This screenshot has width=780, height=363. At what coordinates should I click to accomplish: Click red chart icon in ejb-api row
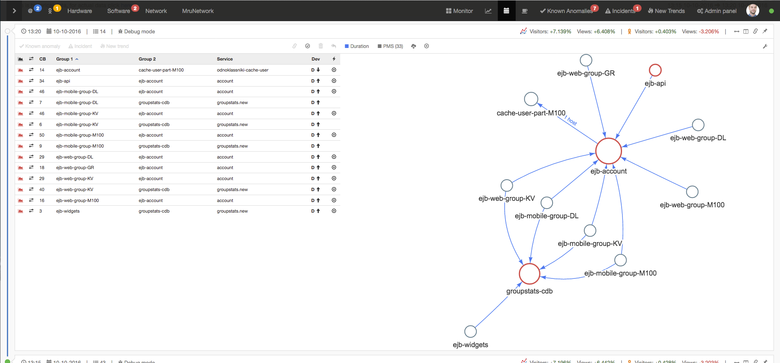tap(20, 81)
